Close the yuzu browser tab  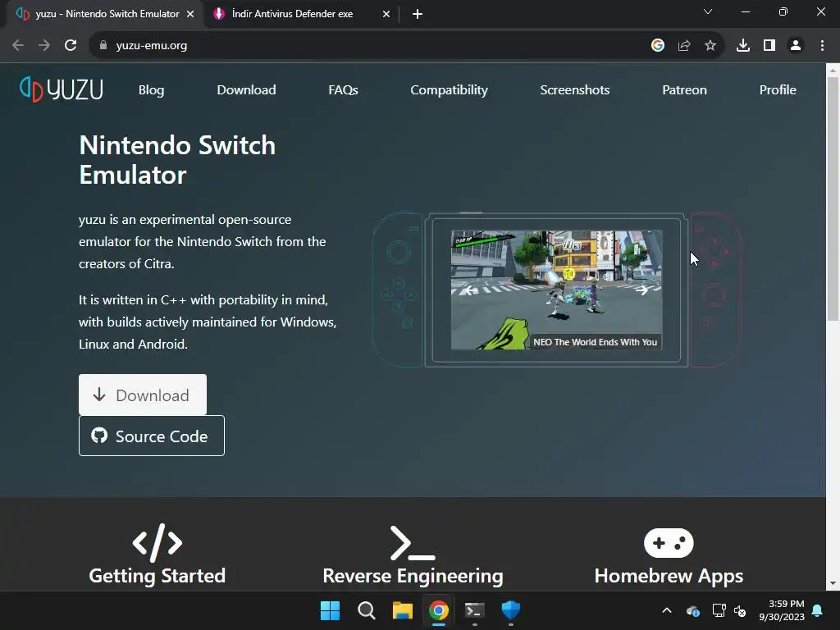point(190,14)
